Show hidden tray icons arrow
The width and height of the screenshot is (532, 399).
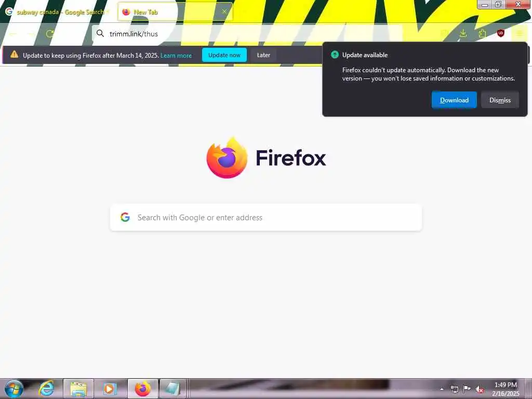pyautogui.click(x=442, y=389)
